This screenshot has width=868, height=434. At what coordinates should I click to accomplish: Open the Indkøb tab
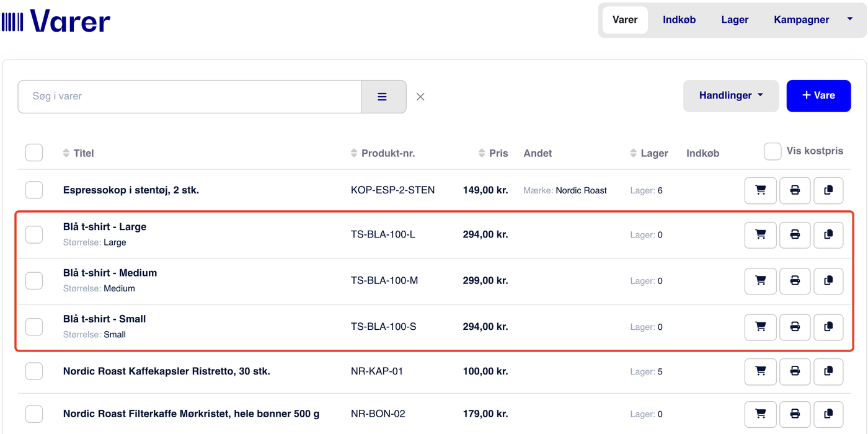point(680,20)
